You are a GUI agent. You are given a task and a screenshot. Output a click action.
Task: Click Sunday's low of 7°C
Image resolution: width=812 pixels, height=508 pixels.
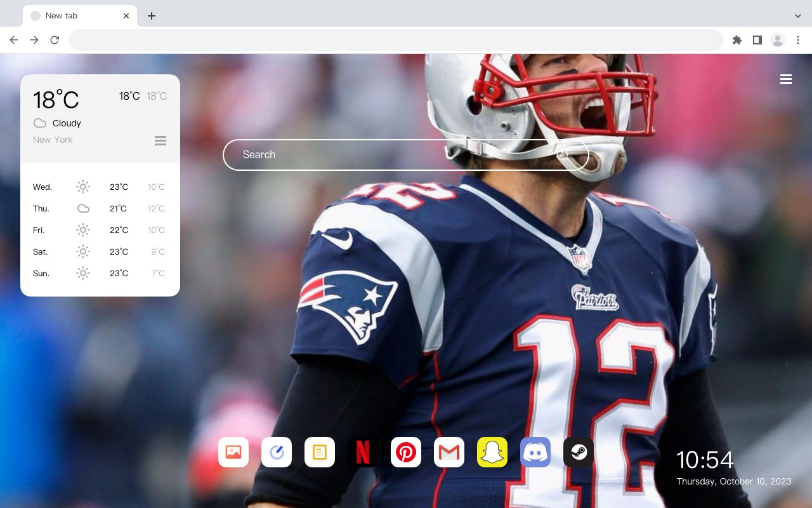coord(158,273)
